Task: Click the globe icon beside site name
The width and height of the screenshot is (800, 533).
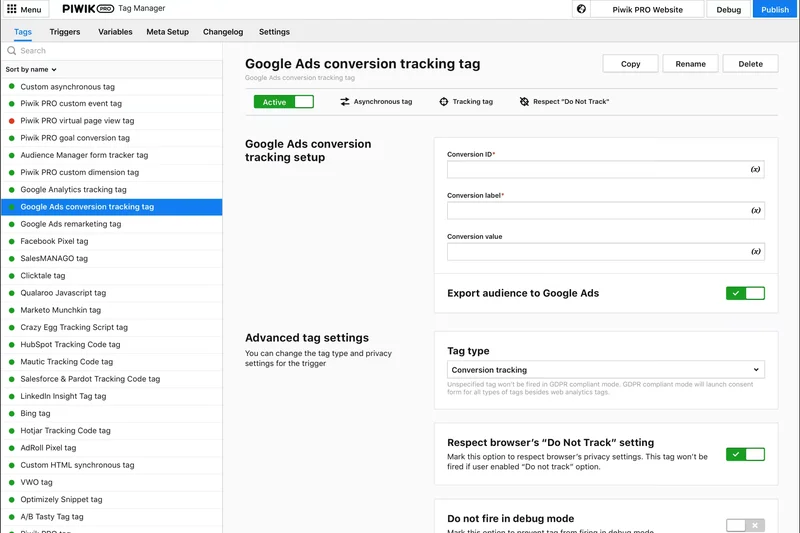Action: (x=581, y=9)
